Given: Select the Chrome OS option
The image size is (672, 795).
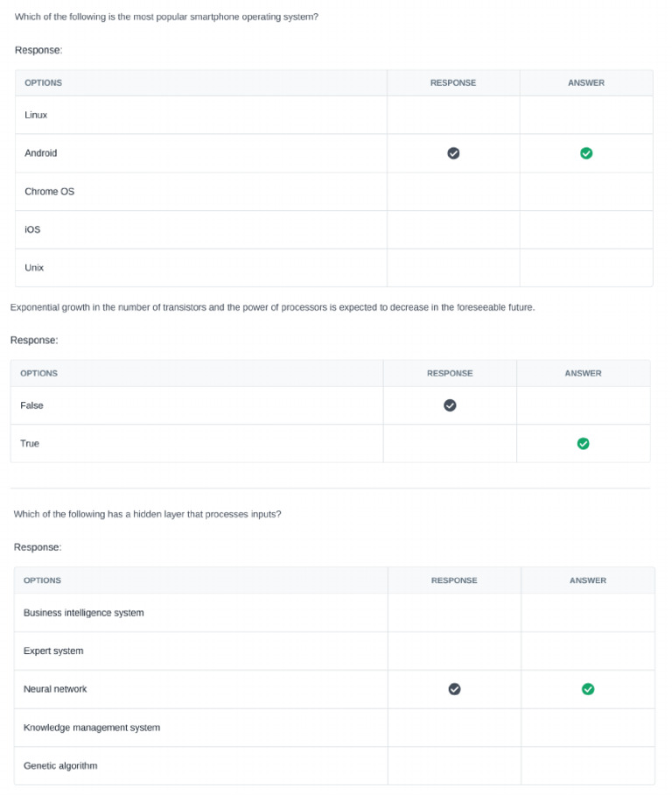Looking at the screenshot, I should (49, 192).
